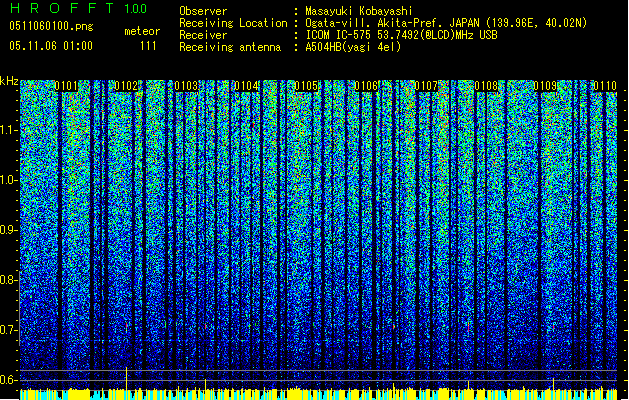
Task: Click the 0101 time marker
Action: tap(67, 87)
